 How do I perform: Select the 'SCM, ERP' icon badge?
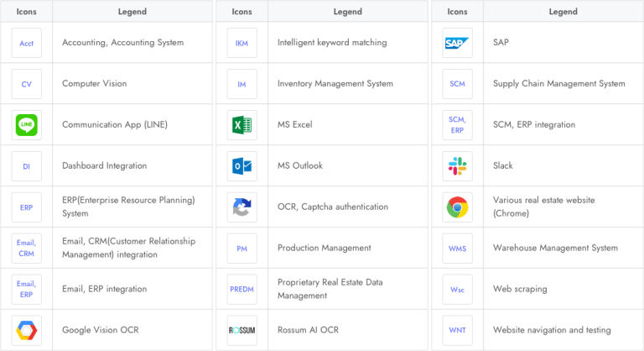(x=457, y=125)
